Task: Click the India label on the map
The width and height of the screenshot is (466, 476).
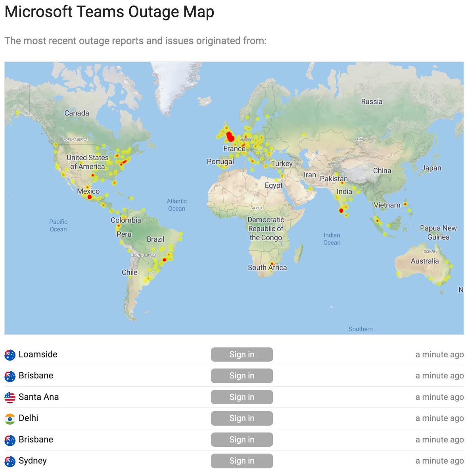Action: (x=344, y=192)
